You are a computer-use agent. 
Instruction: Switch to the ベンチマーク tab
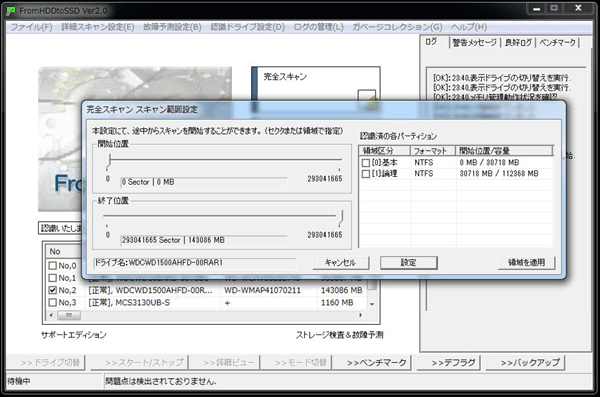[x=558, y=42]
